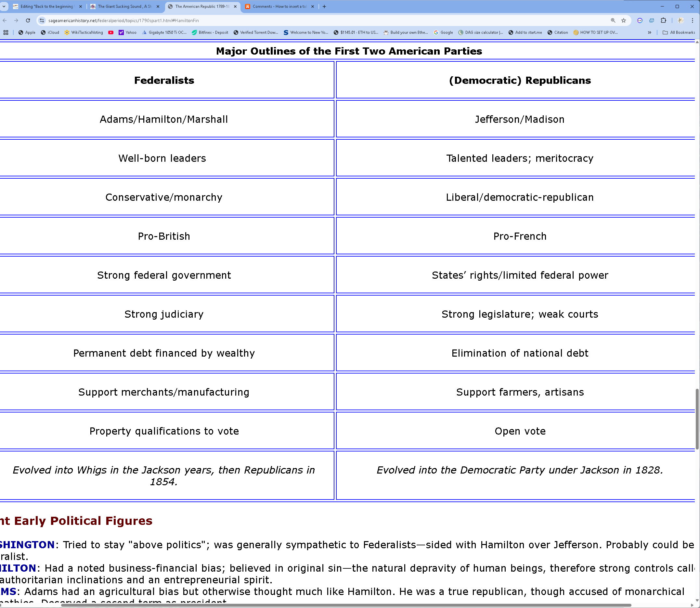Open the Chrome profile avatar
Image resolution: width=700 pixels, height=608 pixels.
click(681, 20)
